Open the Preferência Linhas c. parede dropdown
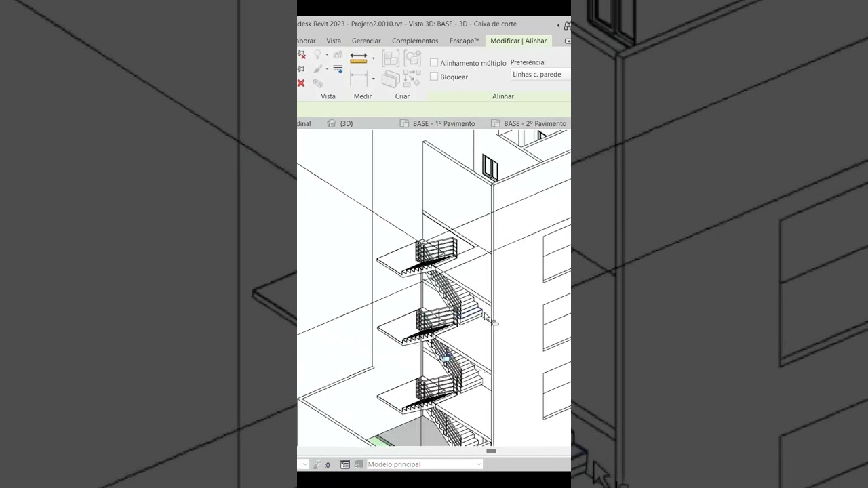The image size is (868, 488). pyautogui.click(x=540, y=75)
